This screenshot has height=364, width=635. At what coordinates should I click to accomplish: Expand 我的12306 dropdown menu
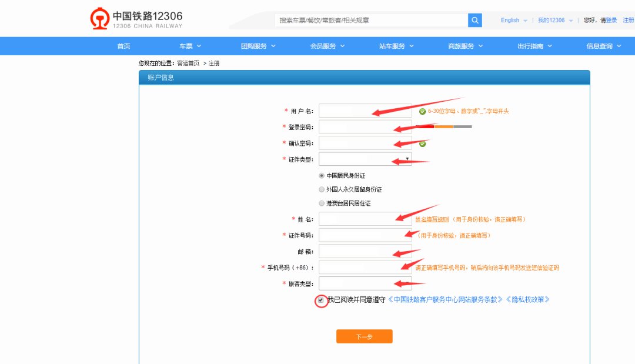coord(554,21)
